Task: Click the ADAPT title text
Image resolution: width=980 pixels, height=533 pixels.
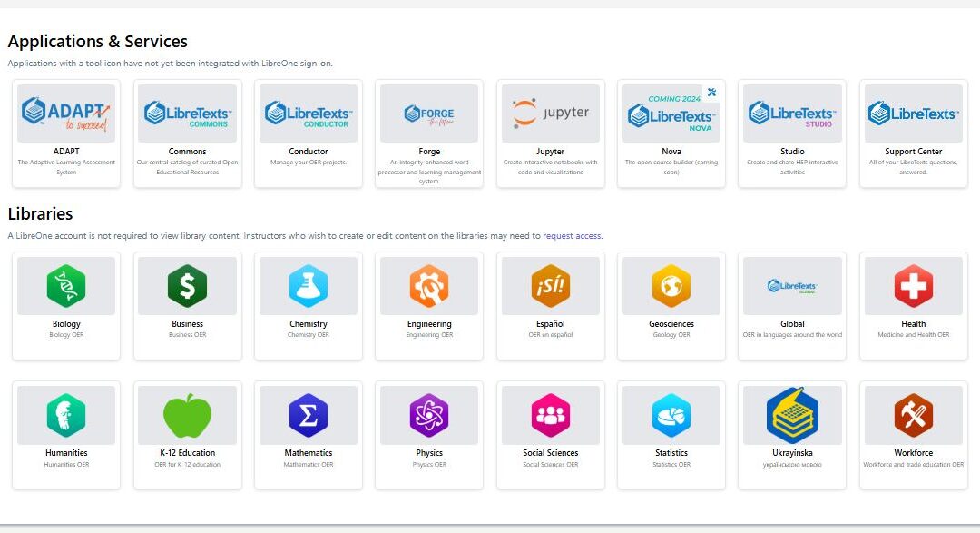Action: point(66,152)
